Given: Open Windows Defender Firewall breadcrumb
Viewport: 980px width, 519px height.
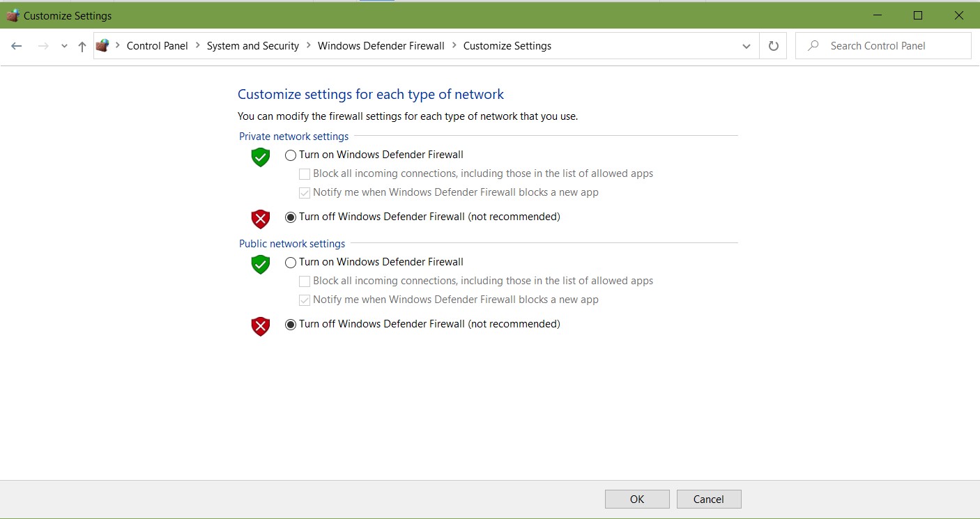Looking at the screenshot, I should click(381, 46).
